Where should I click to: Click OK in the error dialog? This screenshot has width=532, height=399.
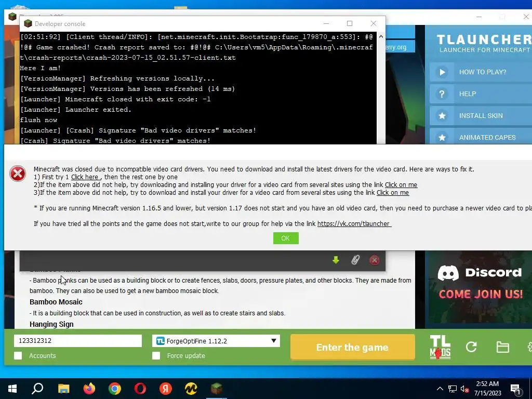286,238
